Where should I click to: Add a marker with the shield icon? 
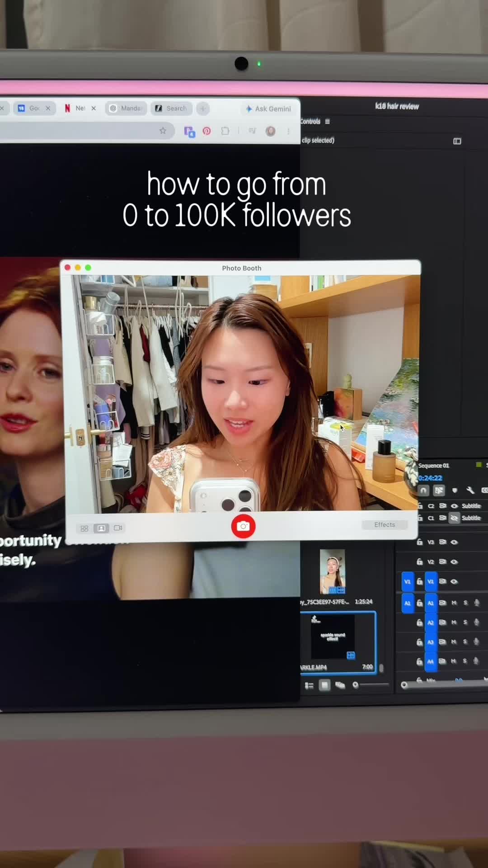(x=455, y=491)
